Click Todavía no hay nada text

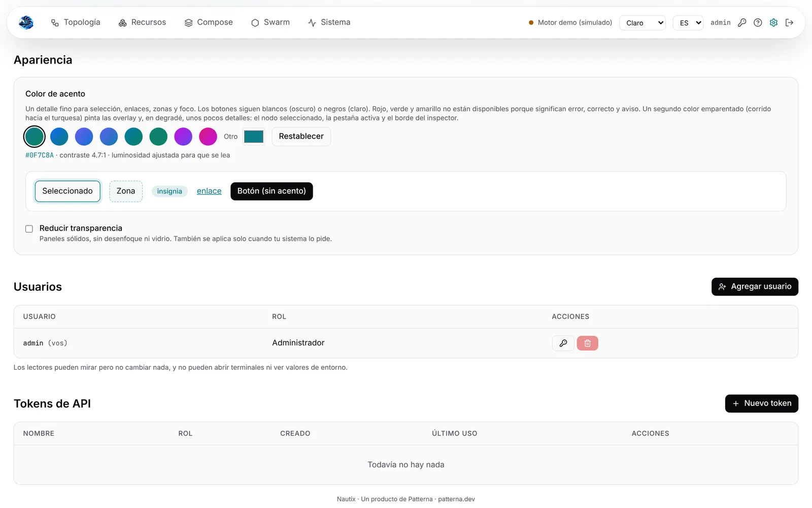click(x=406, y=465)
